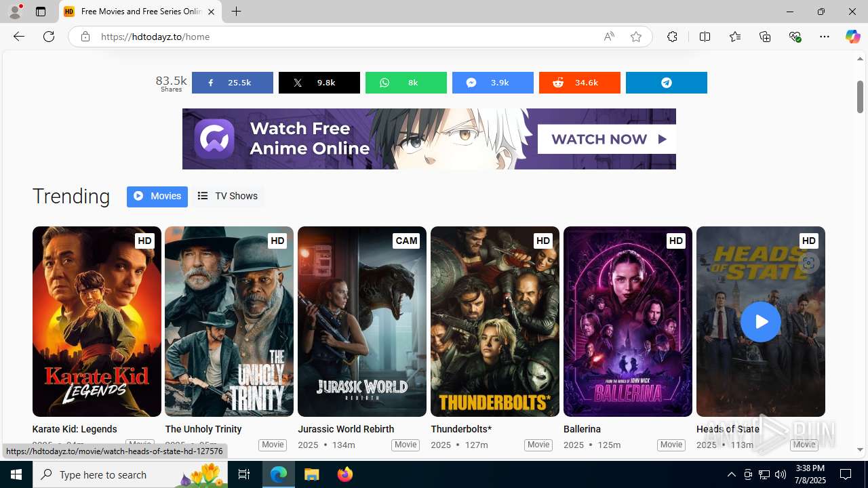Image resolution: width=868 pixels, height=488 pixels.
Task: Open Jurassic World Rebirth poster
Action: click(x=362, y=321)
